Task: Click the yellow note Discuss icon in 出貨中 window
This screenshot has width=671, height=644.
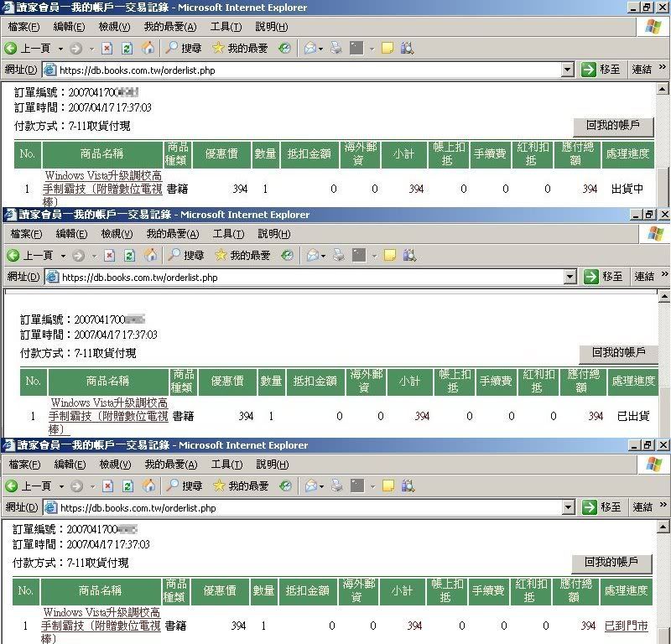Action: coord(388,49)
